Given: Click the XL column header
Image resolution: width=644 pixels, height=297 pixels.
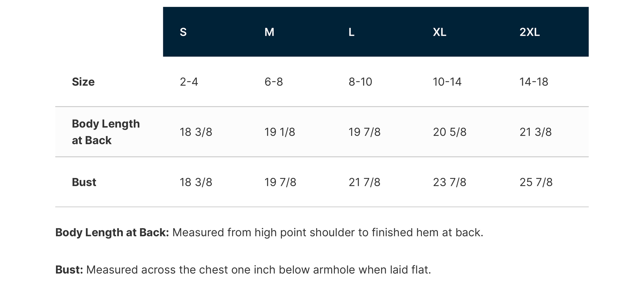Looking at the screenshot, I should point(439,32).
